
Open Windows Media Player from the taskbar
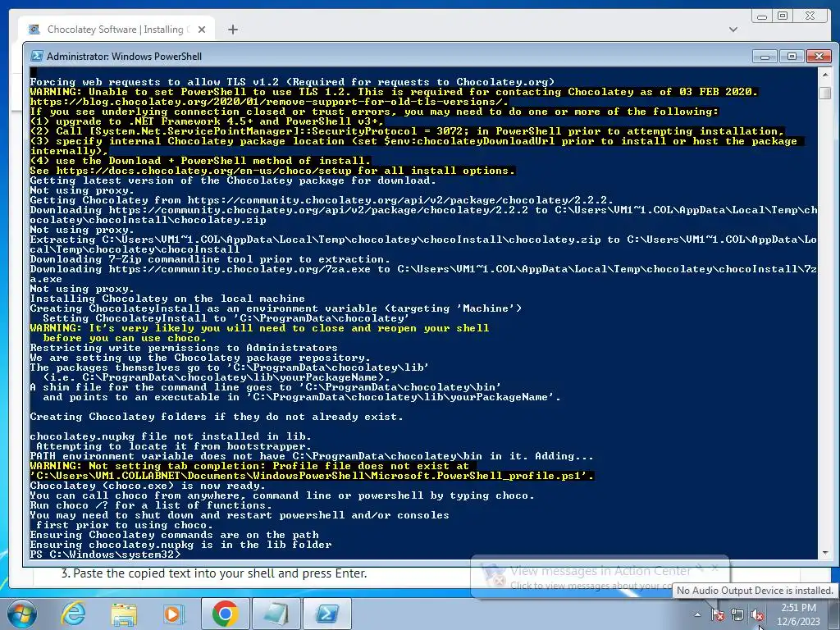pos(173,614)
